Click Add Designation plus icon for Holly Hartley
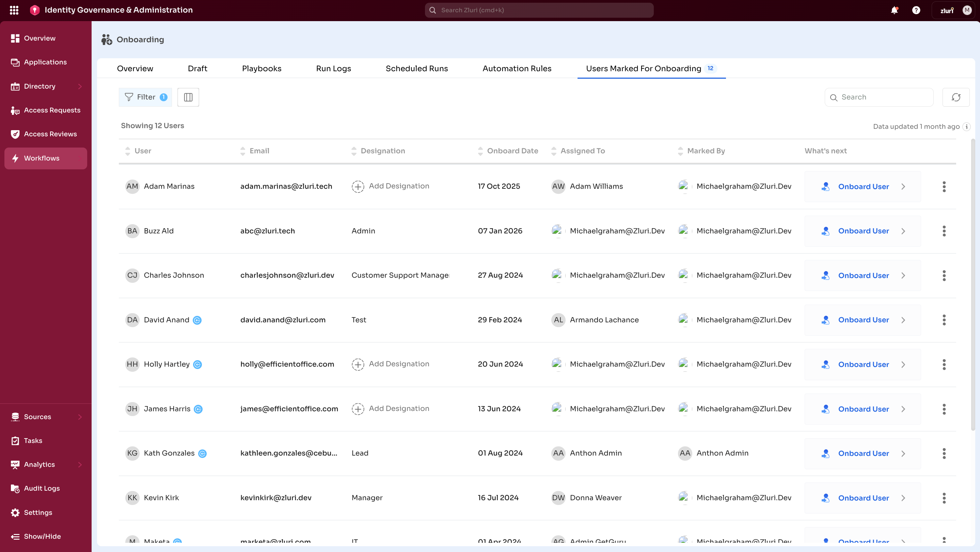 [358, 364]
